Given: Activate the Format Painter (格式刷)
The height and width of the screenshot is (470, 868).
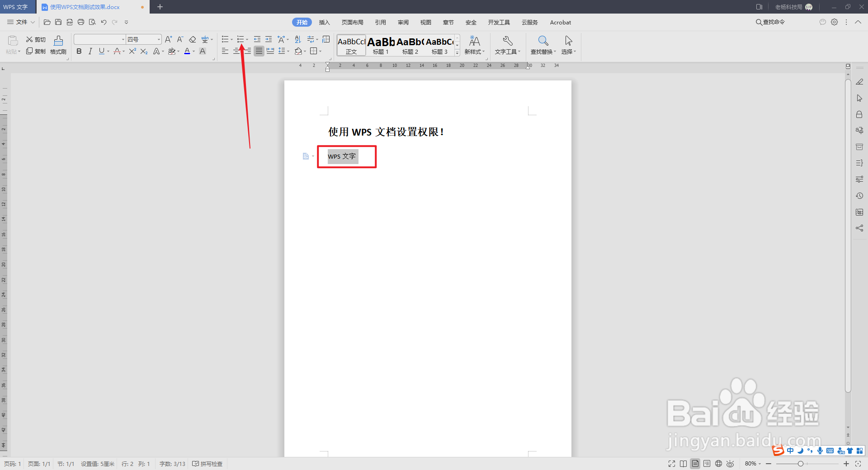Looking at the screenshot, I should [58, 45].
